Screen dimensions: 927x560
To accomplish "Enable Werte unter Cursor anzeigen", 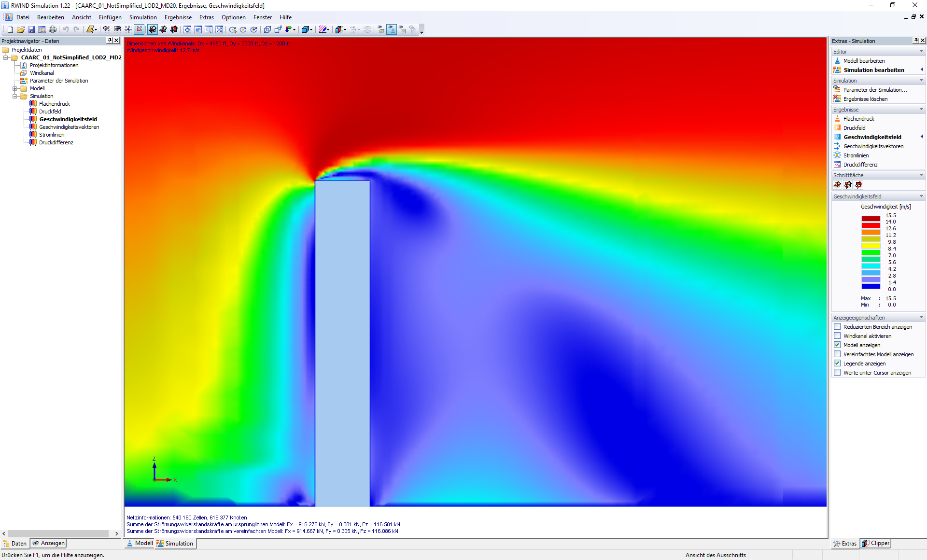I will pyautogui.click(x=837, y=373).
